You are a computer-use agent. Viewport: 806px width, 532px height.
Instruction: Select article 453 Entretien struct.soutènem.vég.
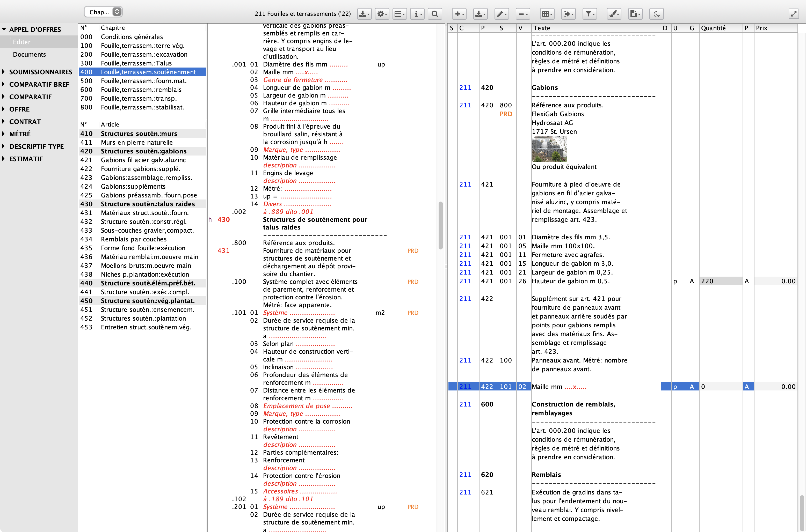142,327
